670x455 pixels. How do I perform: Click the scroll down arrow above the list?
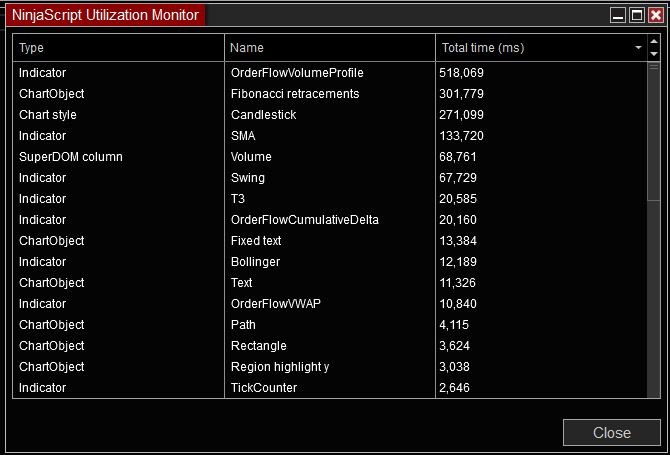654,53
